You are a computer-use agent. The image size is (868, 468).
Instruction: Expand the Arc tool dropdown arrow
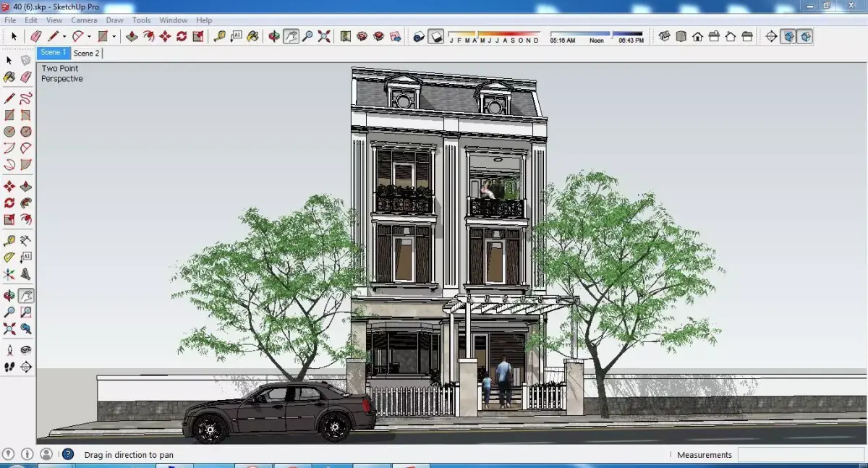coord(89,36)
